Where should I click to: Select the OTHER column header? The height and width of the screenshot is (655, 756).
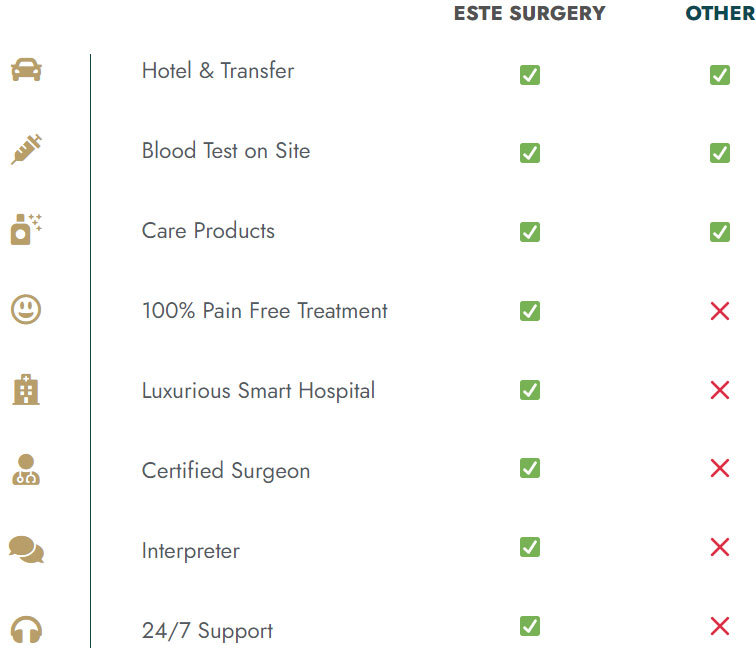[720, 14]
